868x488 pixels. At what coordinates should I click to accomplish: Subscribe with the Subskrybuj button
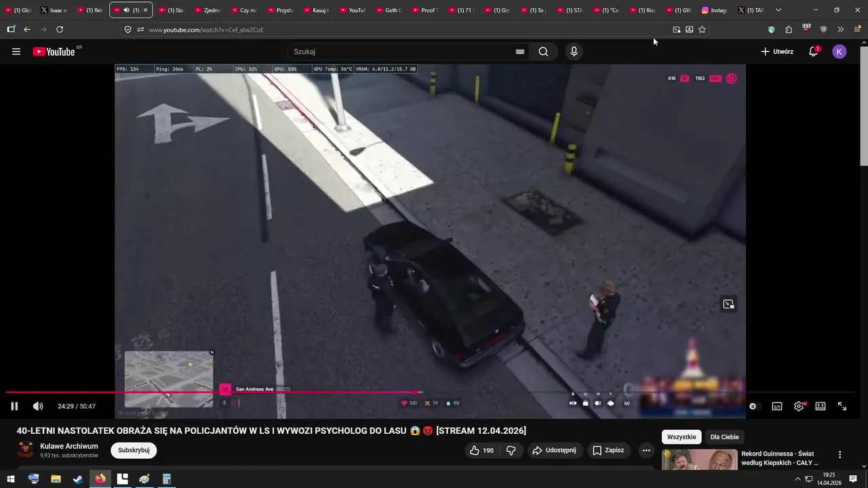[134, 450]
